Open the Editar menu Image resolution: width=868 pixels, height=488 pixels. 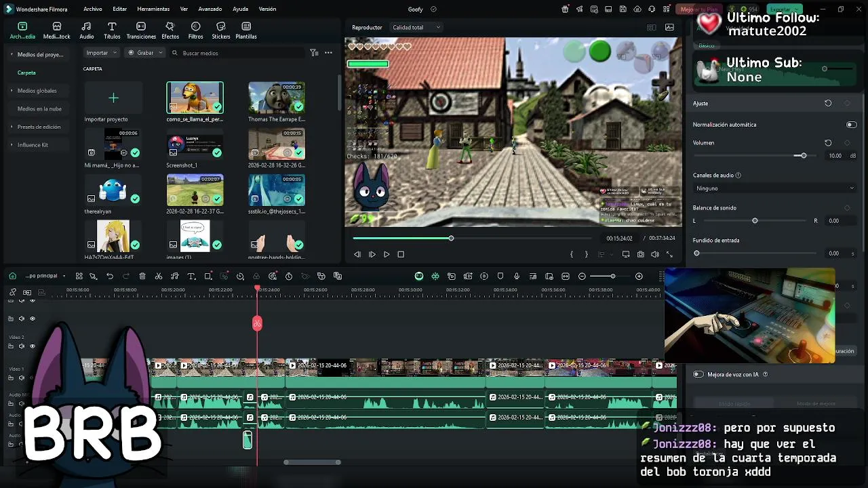pyautogui.click(x=120, y=9)
